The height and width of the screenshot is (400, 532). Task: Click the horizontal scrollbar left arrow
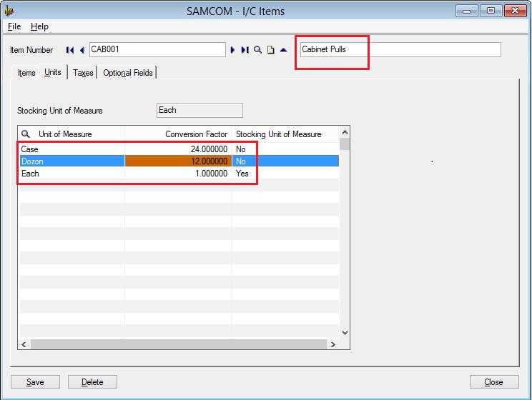24,344
